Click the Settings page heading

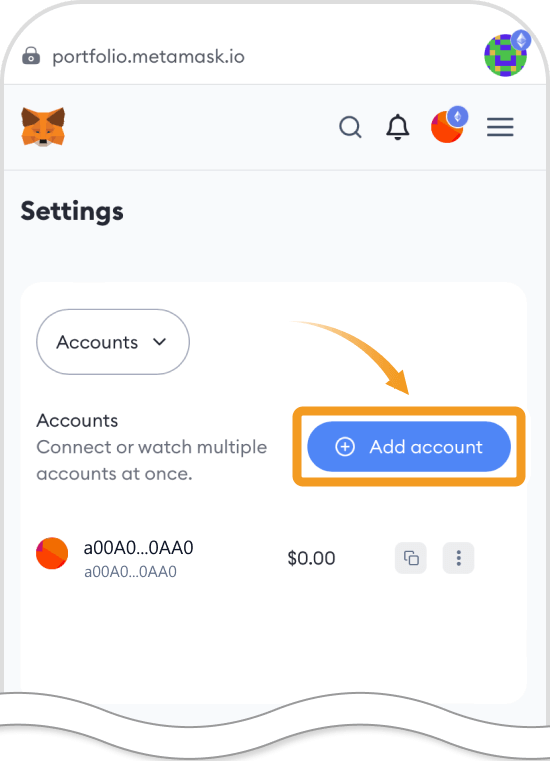(x=72, y=212)
